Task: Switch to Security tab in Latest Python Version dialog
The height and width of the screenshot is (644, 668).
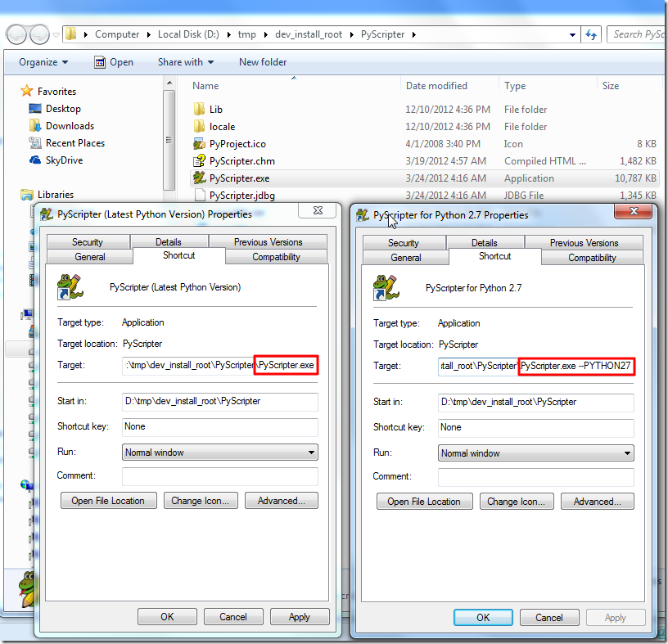Action: click(88, 242)
